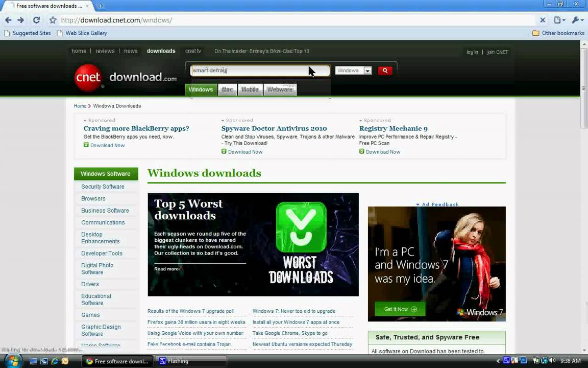This screenshot has width=588, height=368.
Task: Switch to the Mobile tab
Action: (250, 90)
